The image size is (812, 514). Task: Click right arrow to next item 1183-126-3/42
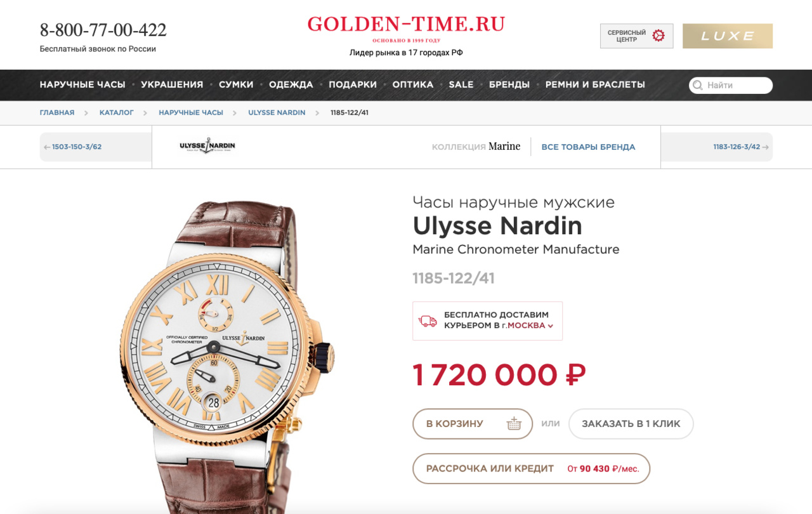pyautogui.click(x=766, y=147)
